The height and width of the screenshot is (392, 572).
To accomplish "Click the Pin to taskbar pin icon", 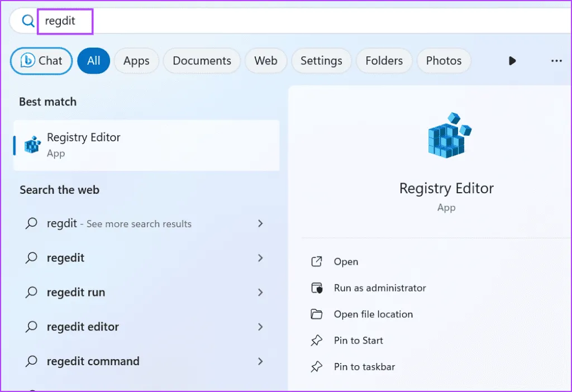I will click(317, 367).
